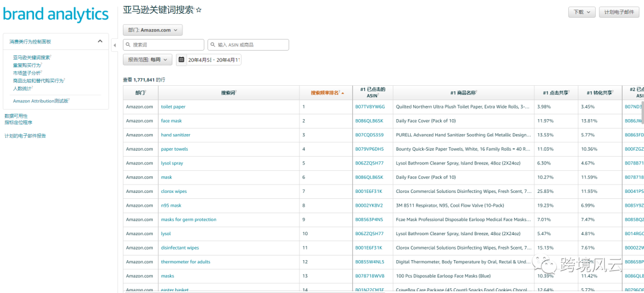The image size is (644, 293).
Task: Click the #1 转化共享 column header
Action: pyautogui.click(x=600, y=93)
